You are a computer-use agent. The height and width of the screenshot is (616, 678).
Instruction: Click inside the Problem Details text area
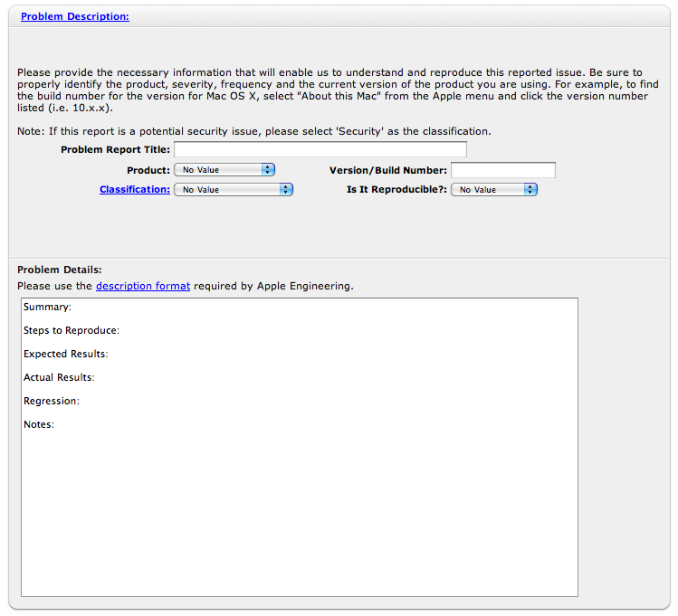coord(300,447)
